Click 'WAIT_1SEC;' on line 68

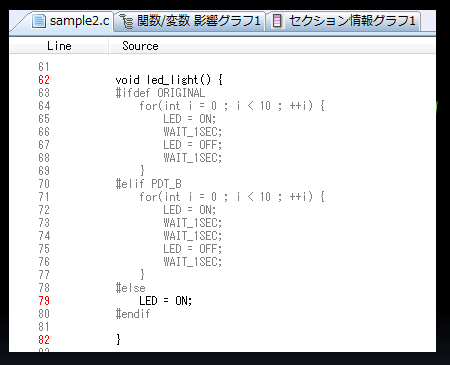[x=193, y=158]
